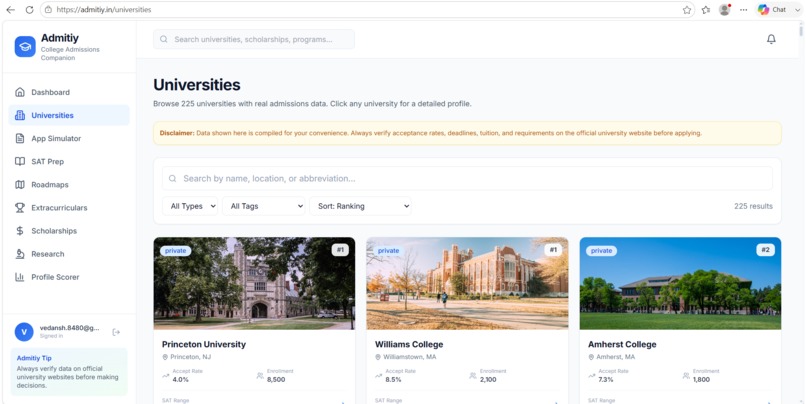Click the Research microscope icon

tap(20, 254)
